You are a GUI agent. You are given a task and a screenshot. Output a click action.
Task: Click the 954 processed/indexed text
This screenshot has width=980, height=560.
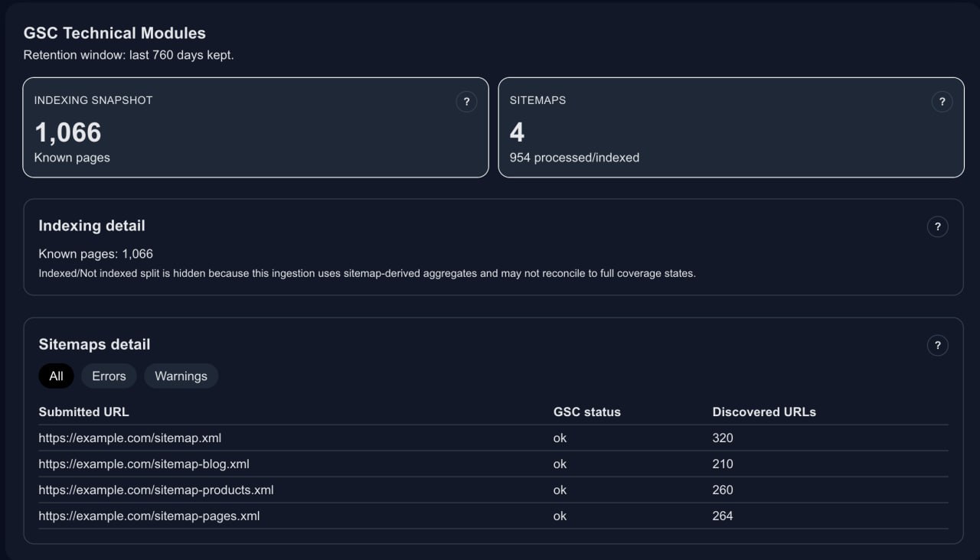[x=574, y=158]
